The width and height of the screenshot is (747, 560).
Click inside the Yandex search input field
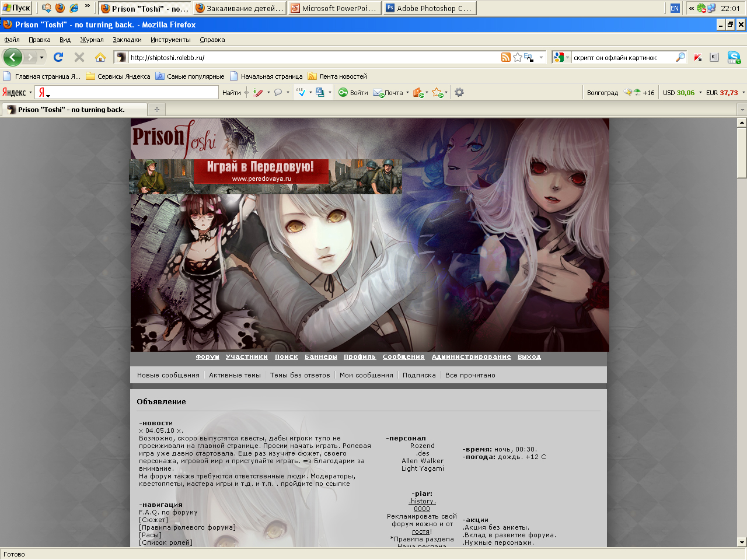pyautogui.click(x=127, y=92)
